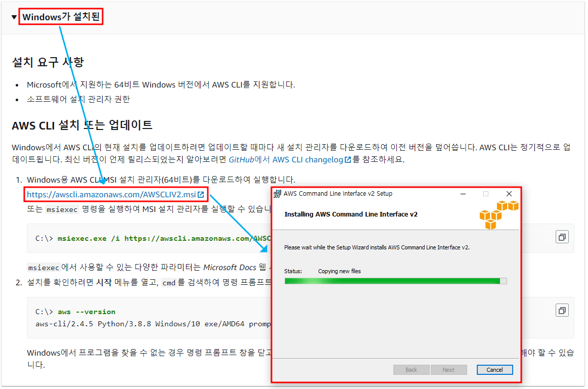Open GitHub AWS CLI changelog link
This screenshot has width=588, height=389.
[286, 159]
